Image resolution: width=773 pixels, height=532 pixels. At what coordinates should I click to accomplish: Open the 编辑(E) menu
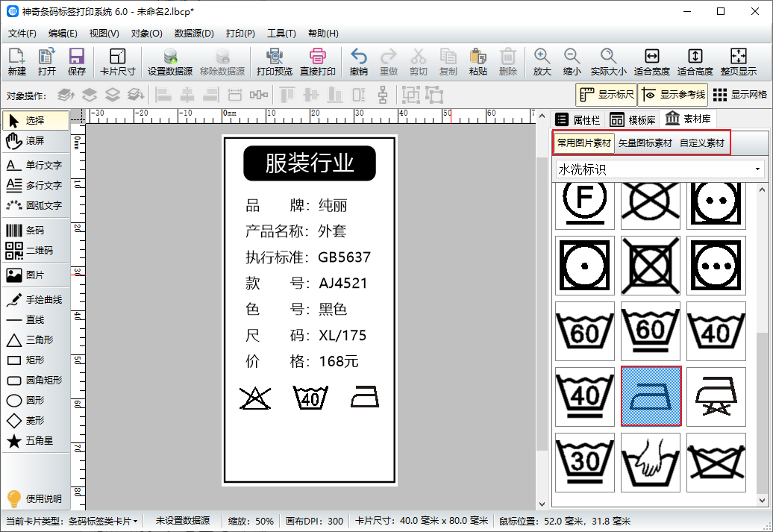[x=63, y=34]
